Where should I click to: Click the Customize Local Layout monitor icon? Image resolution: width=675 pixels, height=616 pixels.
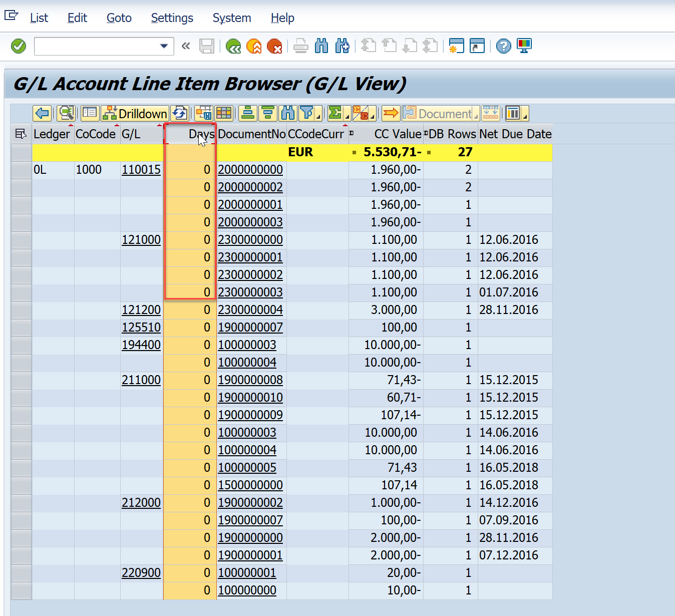[524, 46]
